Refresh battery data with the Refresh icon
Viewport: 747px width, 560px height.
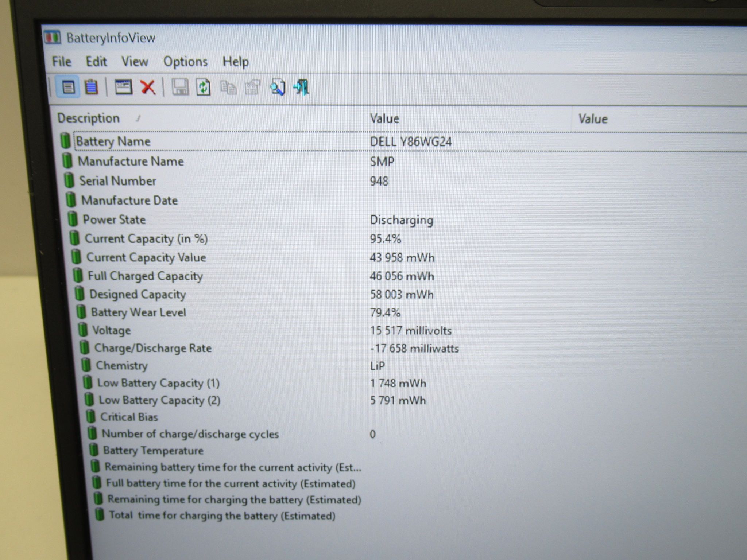204,87
